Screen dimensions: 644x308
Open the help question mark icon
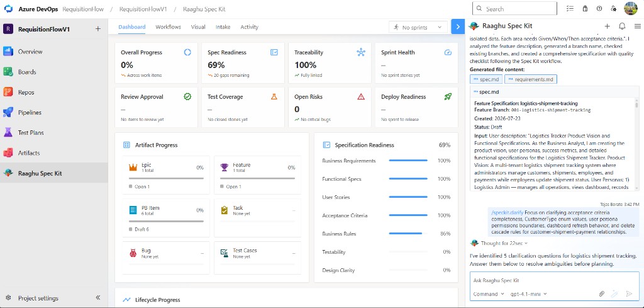click(599, 9)
